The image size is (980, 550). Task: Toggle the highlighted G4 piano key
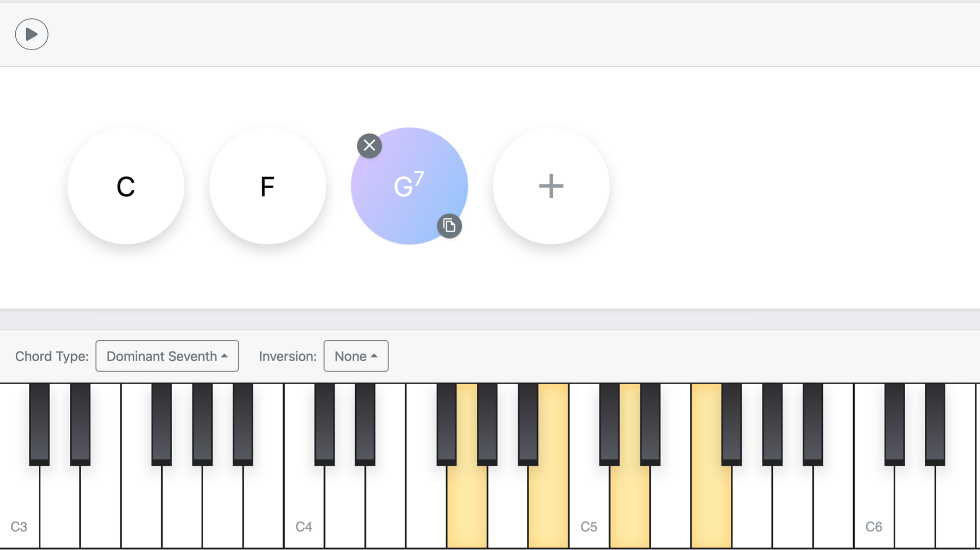467,505
